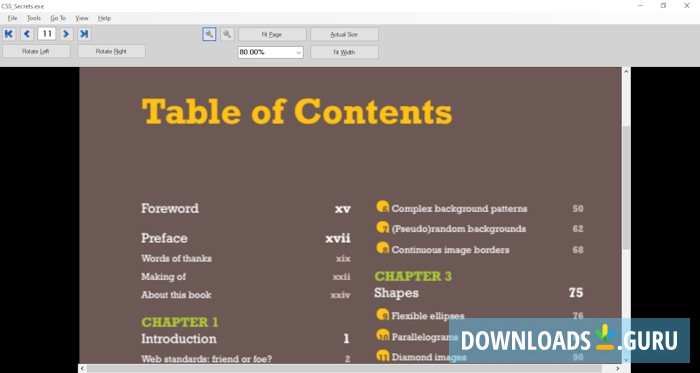Click the orange badge beside Continuous image borders
Viewport: 700px width, 373px height.
pos(383,248)
